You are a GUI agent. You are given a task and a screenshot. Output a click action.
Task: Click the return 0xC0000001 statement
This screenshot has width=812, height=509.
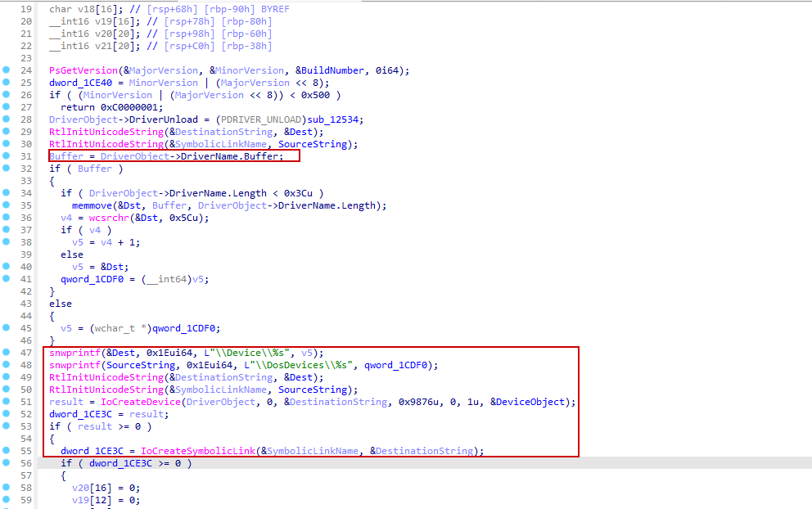pyautogui.click(x=111, y=107)
